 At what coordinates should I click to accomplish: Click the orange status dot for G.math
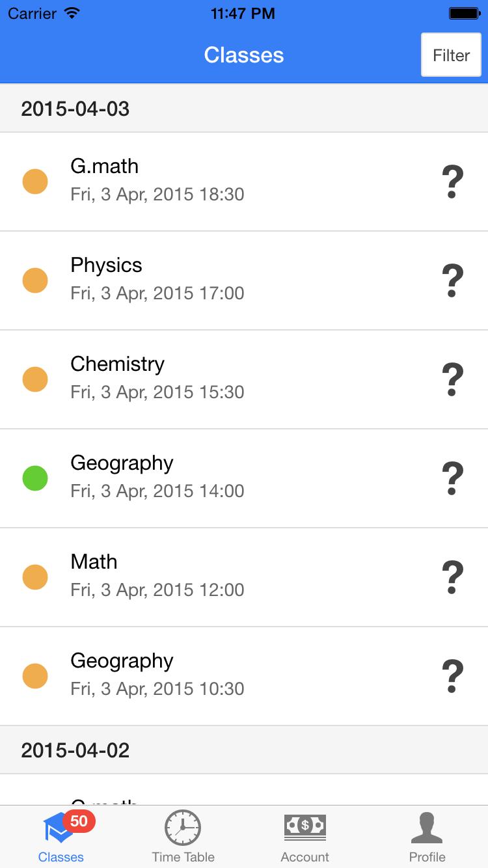[x=35, y=182]
